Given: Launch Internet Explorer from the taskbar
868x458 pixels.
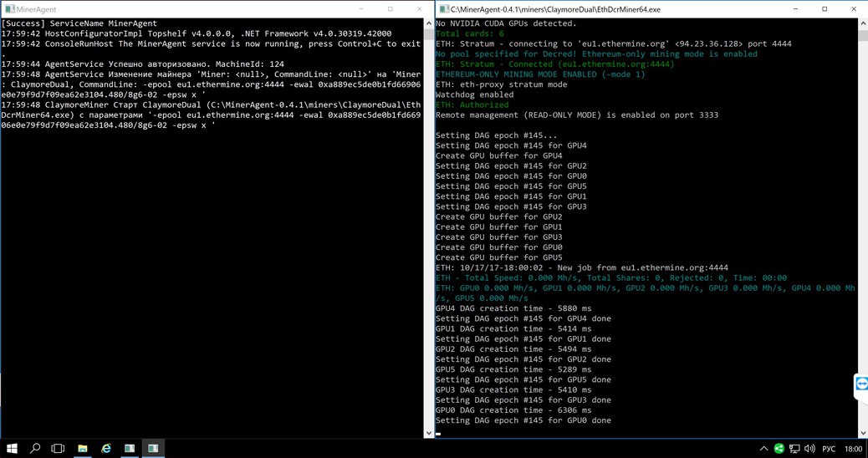Looking at the screenshot, I should (x=105, y=448).
